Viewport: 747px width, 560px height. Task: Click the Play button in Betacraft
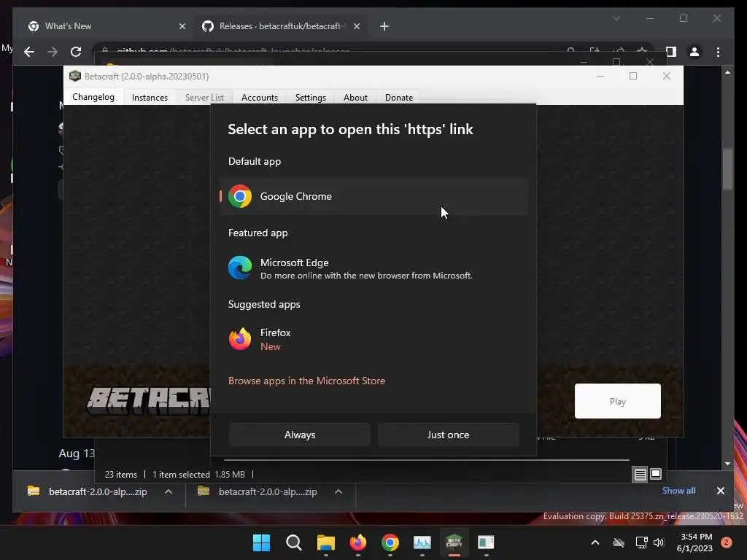(x=617, y=402)
